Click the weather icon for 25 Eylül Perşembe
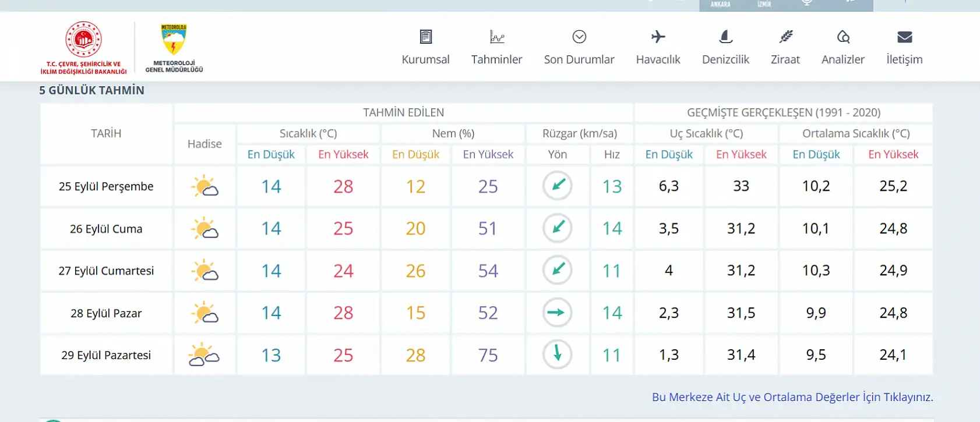The width and height of the screenshot is (980, 422). (x=205, y=186)
